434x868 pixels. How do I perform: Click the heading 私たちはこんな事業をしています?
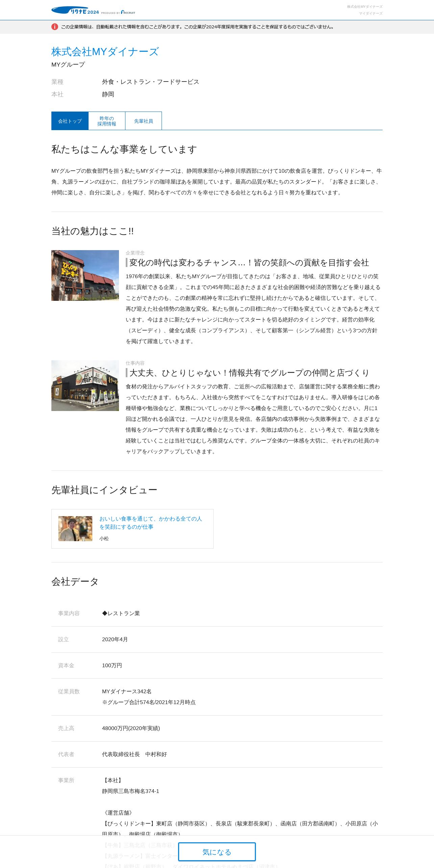[124, 149]
